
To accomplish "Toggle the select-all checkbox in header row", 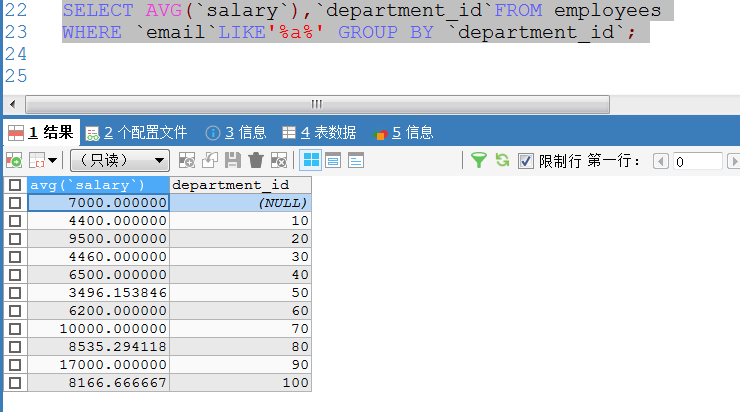I will [15, 185].
